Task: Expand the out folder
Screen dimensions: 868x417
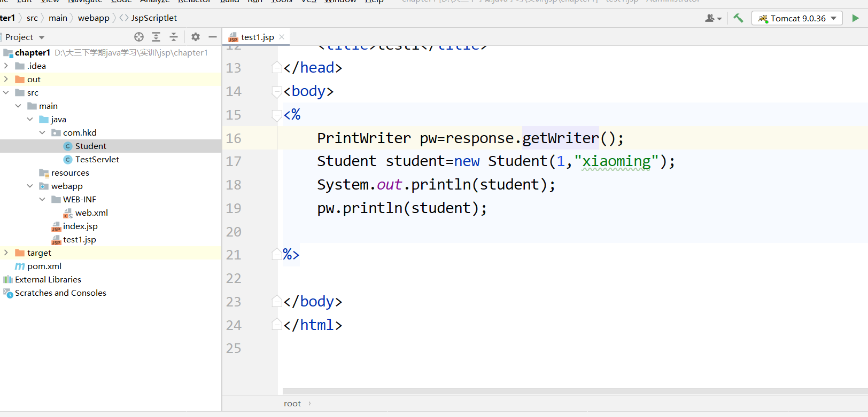Action: (6, 79)
